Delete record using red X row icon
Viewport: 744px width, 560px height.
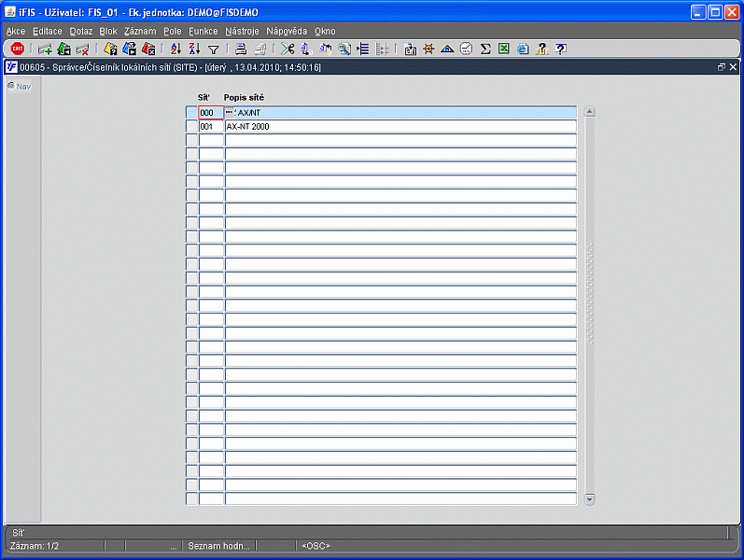coord(82,49)
